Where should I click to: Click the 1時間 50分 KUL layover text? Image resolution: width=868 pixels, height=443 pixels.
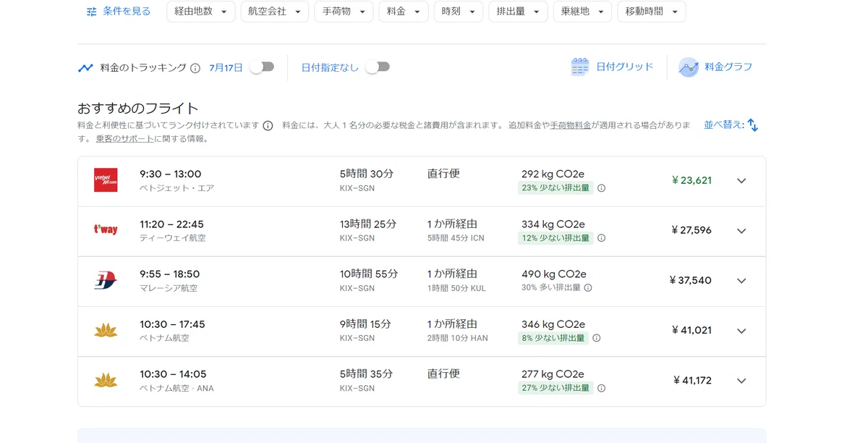coord(456,288)
